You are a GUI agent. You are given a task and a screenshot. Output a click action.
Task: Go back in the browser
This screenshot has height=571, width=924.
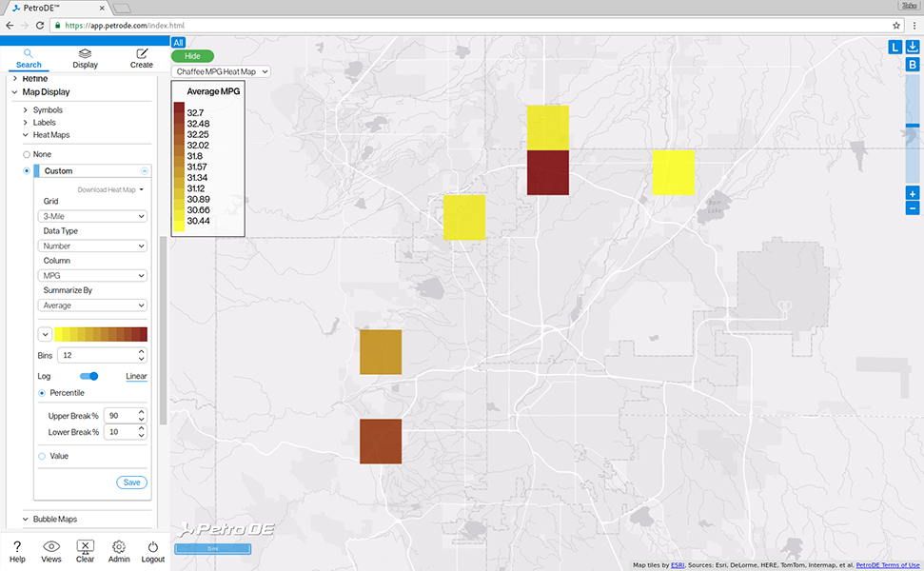click(10, 26)
